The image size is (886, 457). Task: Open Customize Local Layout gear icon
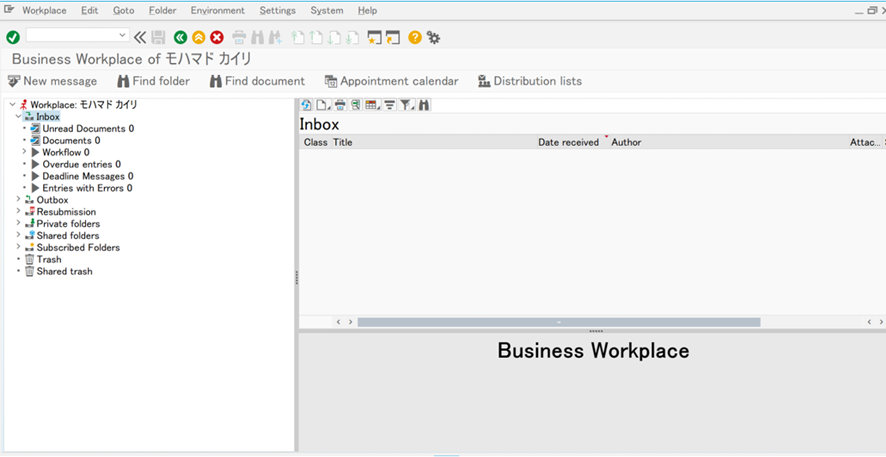click(x=433, y=37)
